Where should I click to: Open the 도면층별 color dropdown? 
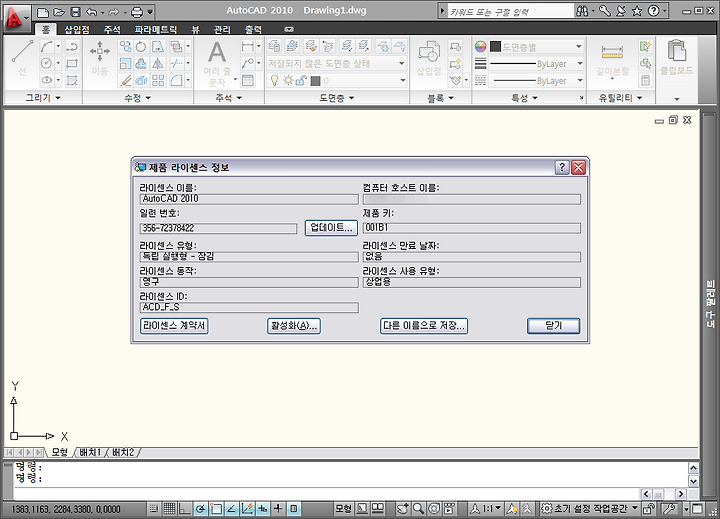(537, 46)
